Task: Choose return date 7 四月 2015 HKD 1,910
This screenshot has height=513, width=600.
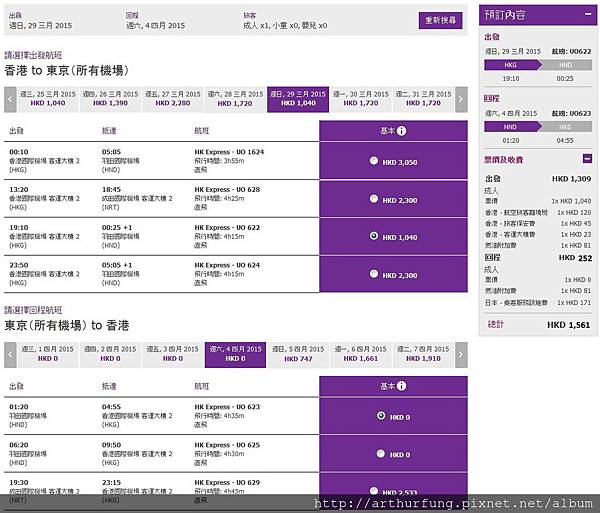Action: point(423,355)
